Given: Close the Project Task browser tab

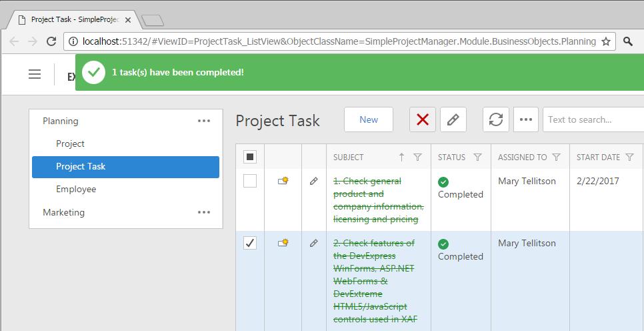Looking at the screenshot, I should point(128,20).
